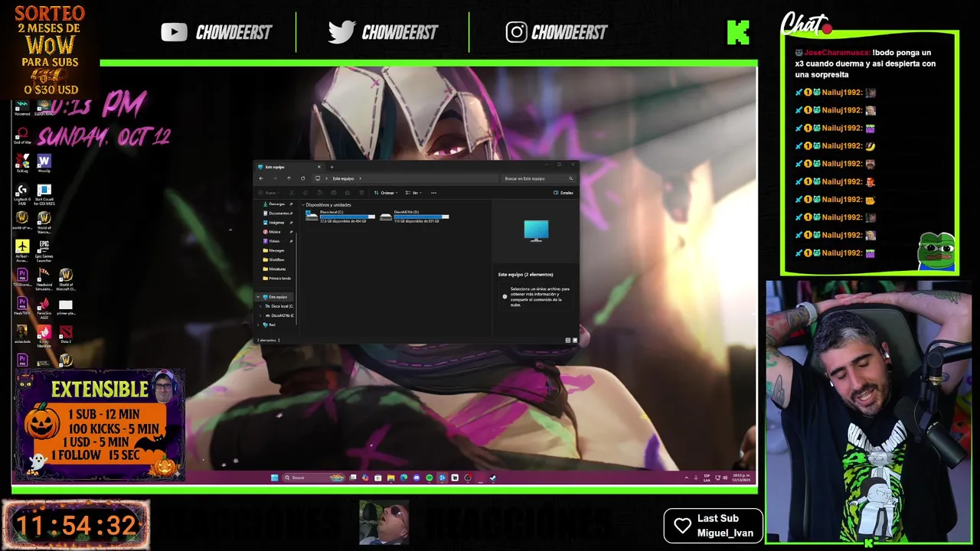Open the WowUp desktop shortcut
Viewport: 980px width, 551px height.
click(x=44, y=163)
